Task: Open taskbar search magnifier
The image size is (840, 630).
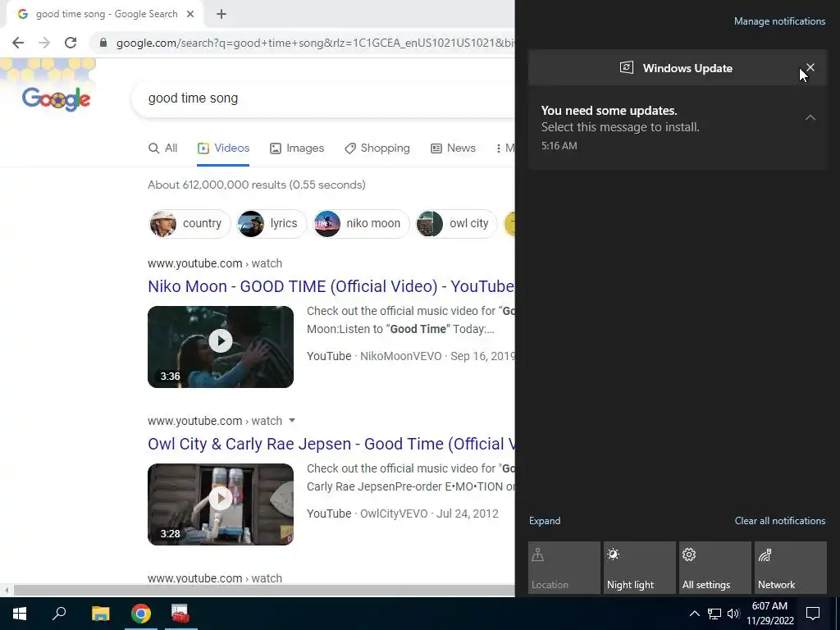Action: pyautogui.click(x=59, y=614)
